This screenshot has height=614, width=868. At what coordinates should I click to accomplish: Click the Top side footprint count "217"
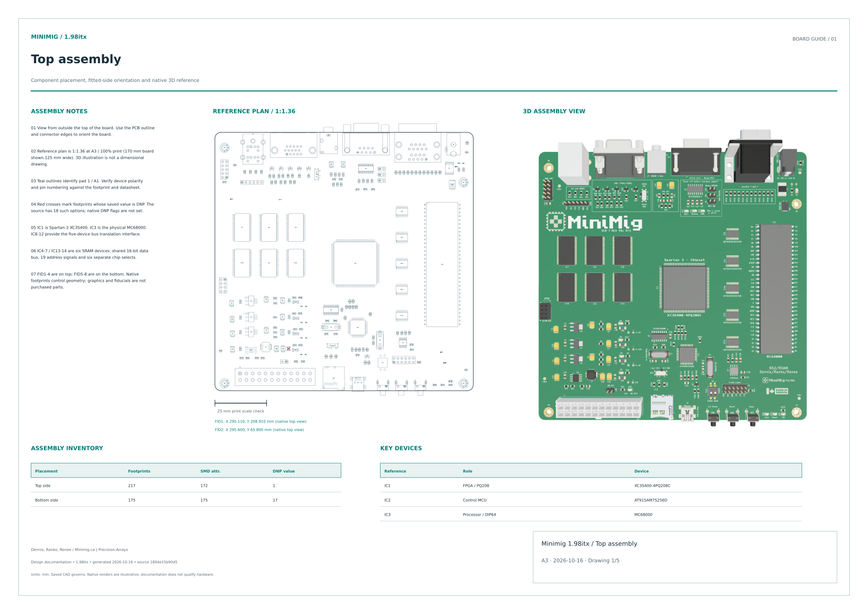point(132,486)
